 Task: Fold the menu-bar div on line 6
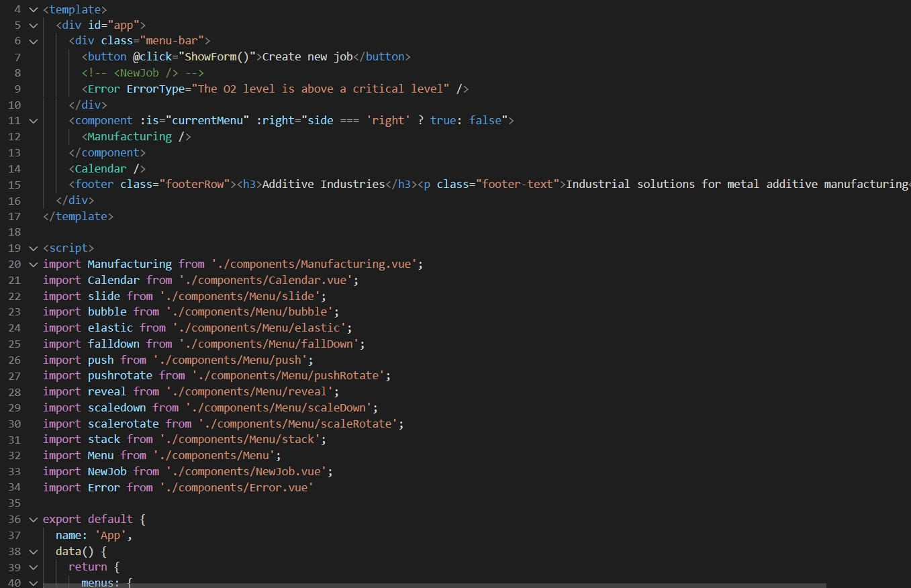[x=34, y=42]
